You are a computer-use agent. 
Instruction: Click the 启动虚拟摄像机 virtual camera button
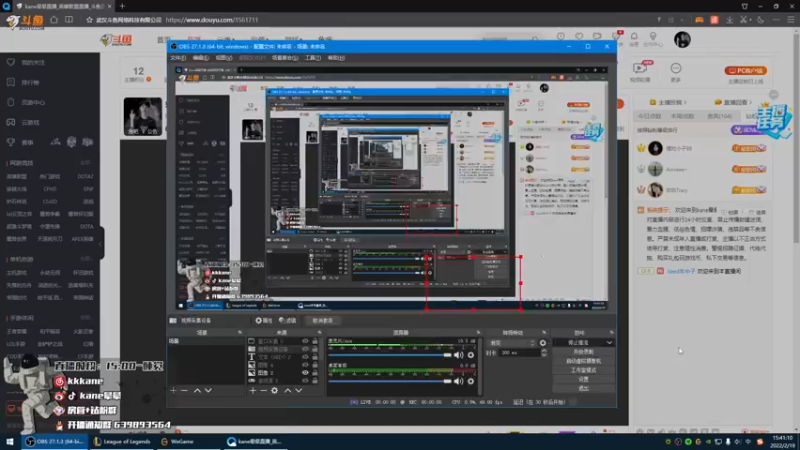pos(583,361)
